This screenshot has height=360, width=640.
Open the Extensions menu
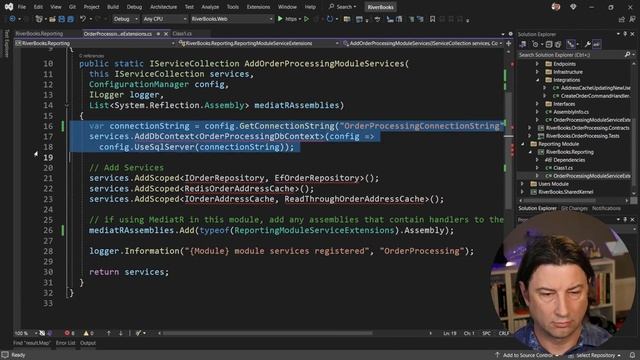pyautogui.click(x=258, y=7)
